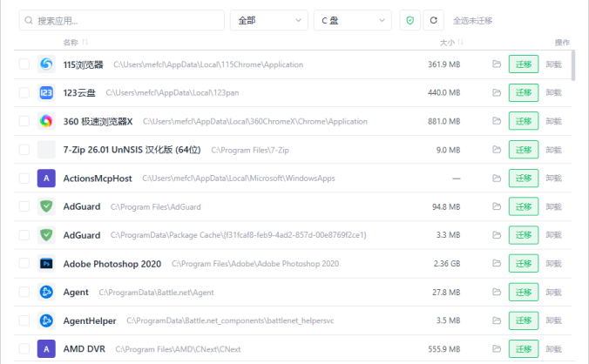
Task: Click the 115浏览器 app icon
Action: pos(46,64)
